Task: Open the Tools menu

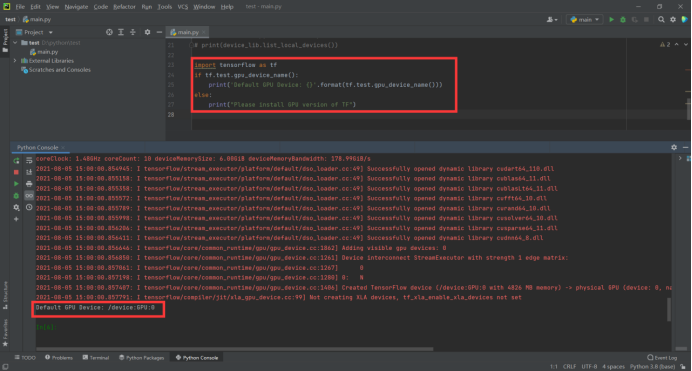Action: point(165,7)
